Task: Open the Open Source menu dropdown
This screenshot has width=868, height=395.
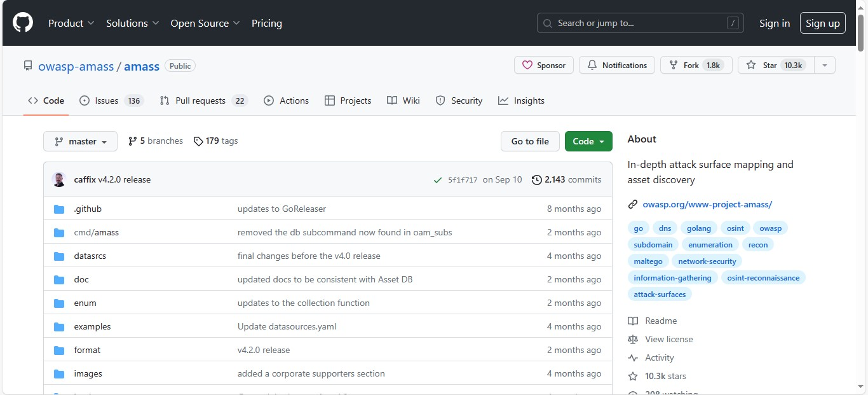Action: pyautogui.click(x=205, y=23)
